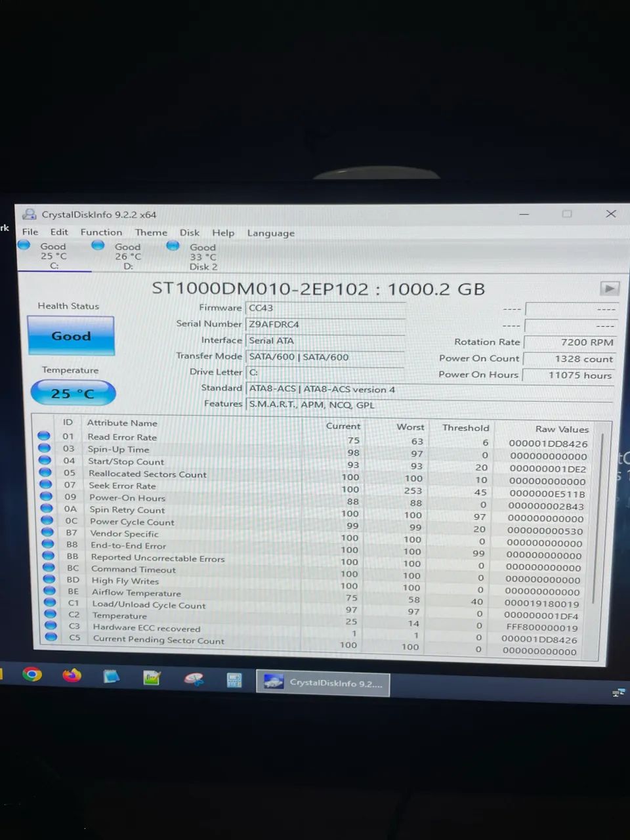Click the Raw Values column header
Viewport: 630px width, 840px height.
(x=562, y=429)
